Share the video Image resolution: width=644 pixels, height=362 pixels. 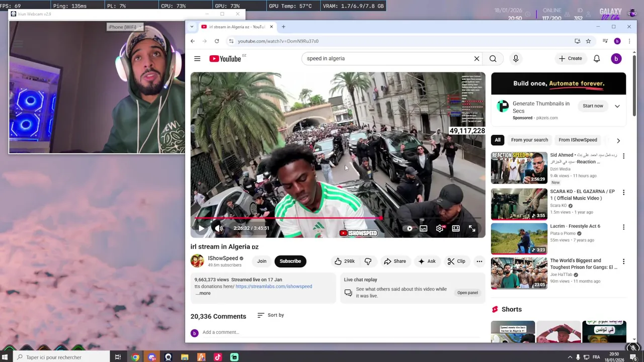tap(395, 261)
